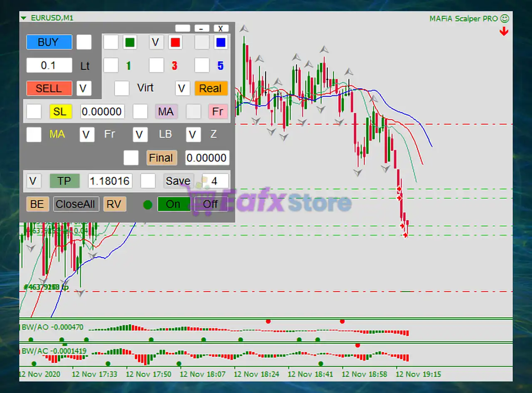Screen dimensions: 532x393
Task: Toggle the checkbox next to the BUY button
Action: point(84,42)
